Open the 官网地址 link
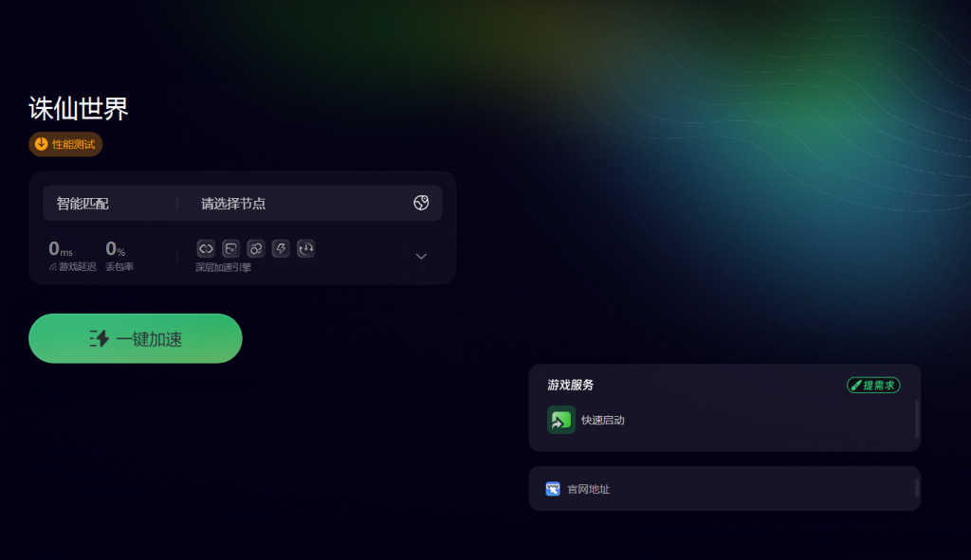The height and width of the screenshot is (560, 971). 588,489
